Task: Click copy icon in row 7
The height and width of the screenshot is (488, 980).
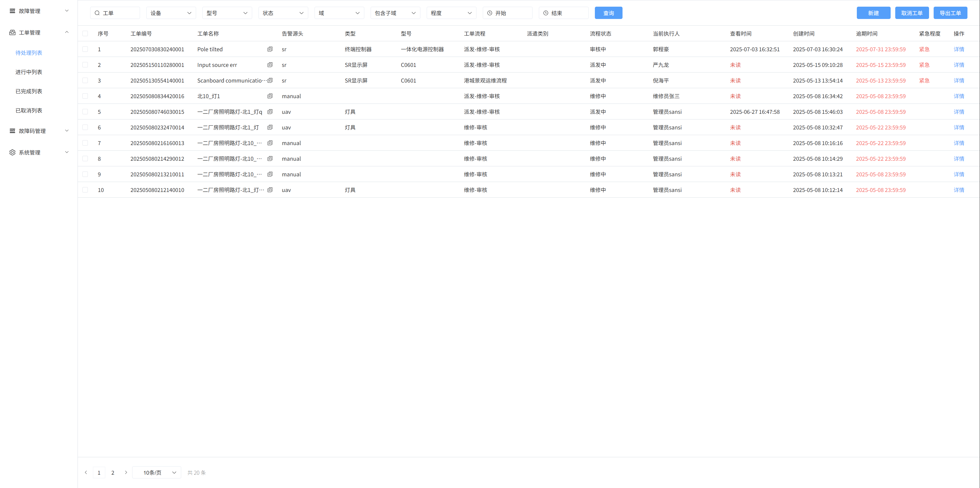Action: pos(270,143)
